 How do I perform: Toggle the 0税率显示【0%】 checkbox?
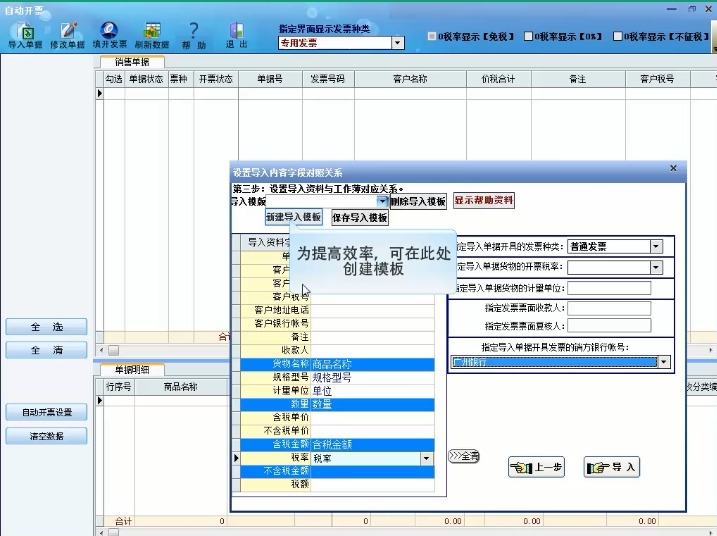(x=528, y=37)
